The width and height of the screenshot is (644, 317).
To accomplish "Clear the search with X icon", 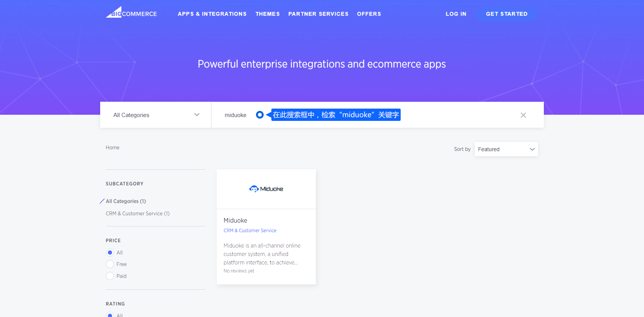I will (523, 115).
